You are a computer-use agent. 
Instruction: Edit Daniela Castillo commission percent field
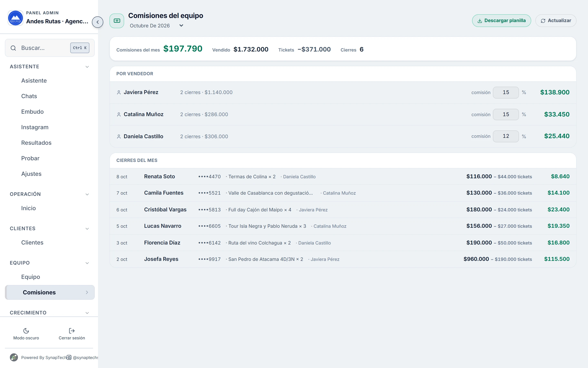tap(506, 136)
